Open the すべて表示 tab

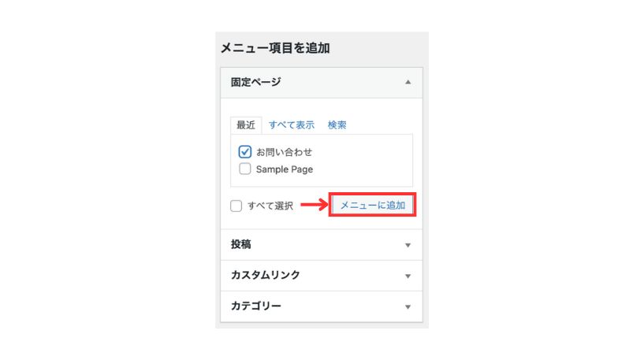point(292,125)
